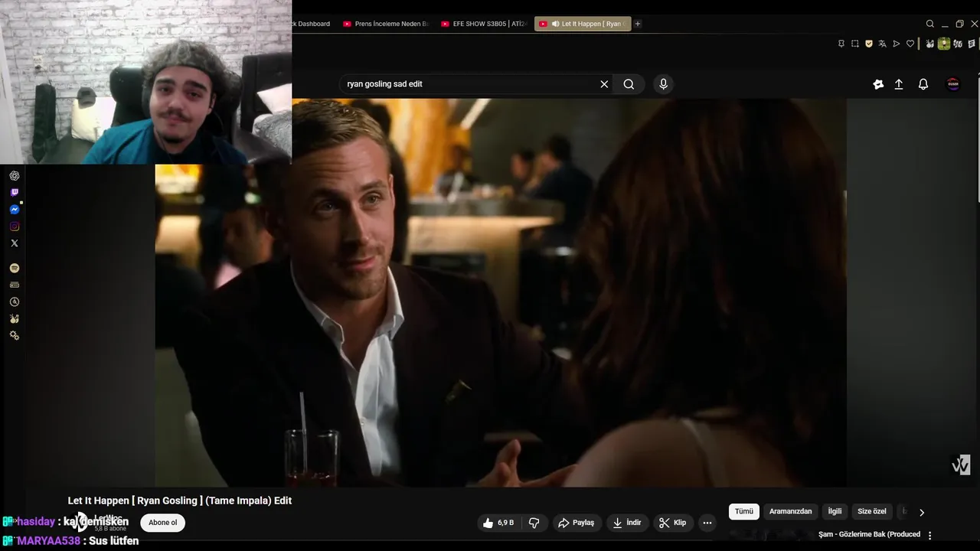980x551 pixels.
Task: Open Şam - Gözlerime Bak suggested video
Action: [x=869, y=534]
